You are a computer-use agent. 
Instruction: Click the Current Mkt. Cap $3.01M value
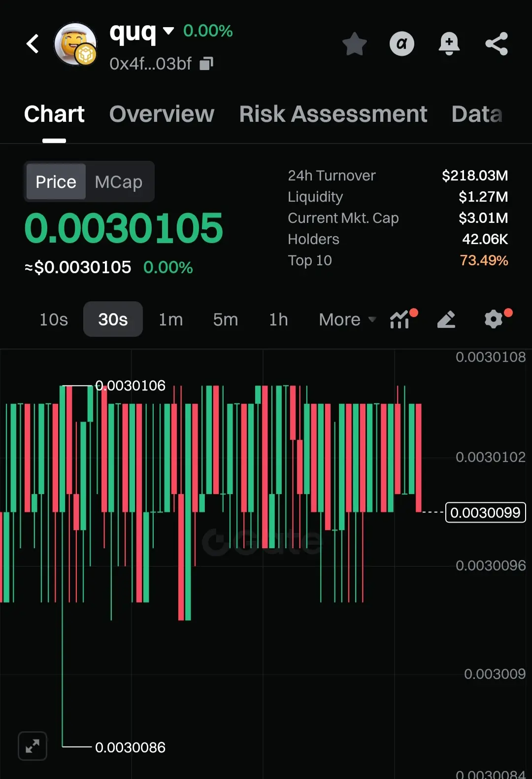483,218
